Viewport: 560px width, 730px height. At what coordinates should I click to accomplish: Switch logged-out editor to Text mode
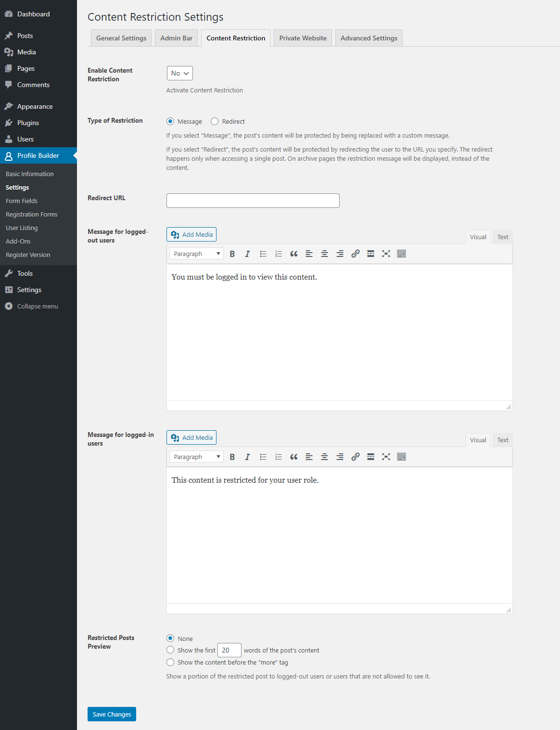coord(503,237)
